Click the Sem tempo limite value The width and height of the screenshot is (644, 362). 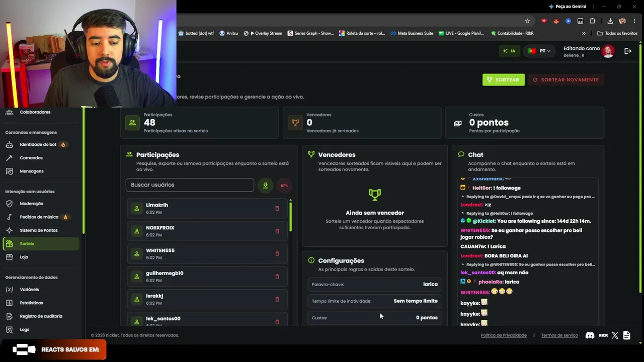tap(416, 301)
